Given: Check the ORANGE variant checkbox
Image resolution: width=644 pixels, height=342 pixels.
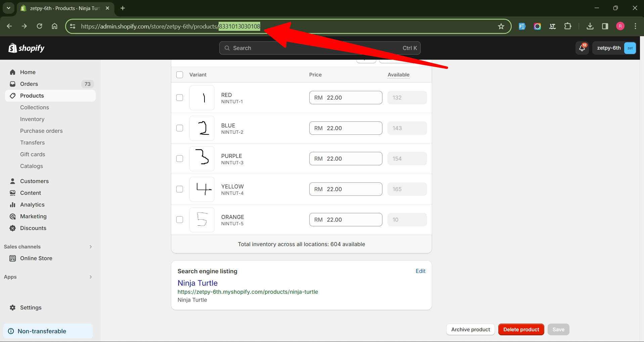Looking at the screenshot, I should 180,220.
